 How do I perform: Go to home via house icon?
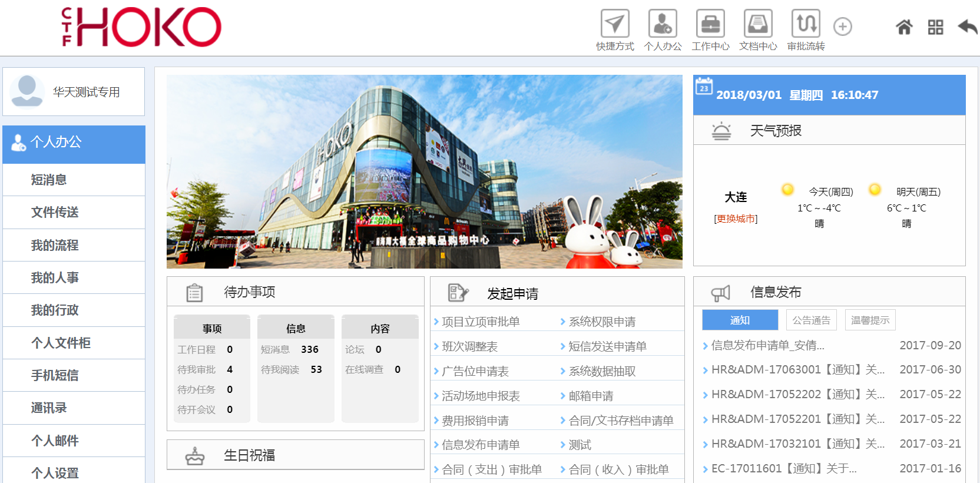[904, 27]
